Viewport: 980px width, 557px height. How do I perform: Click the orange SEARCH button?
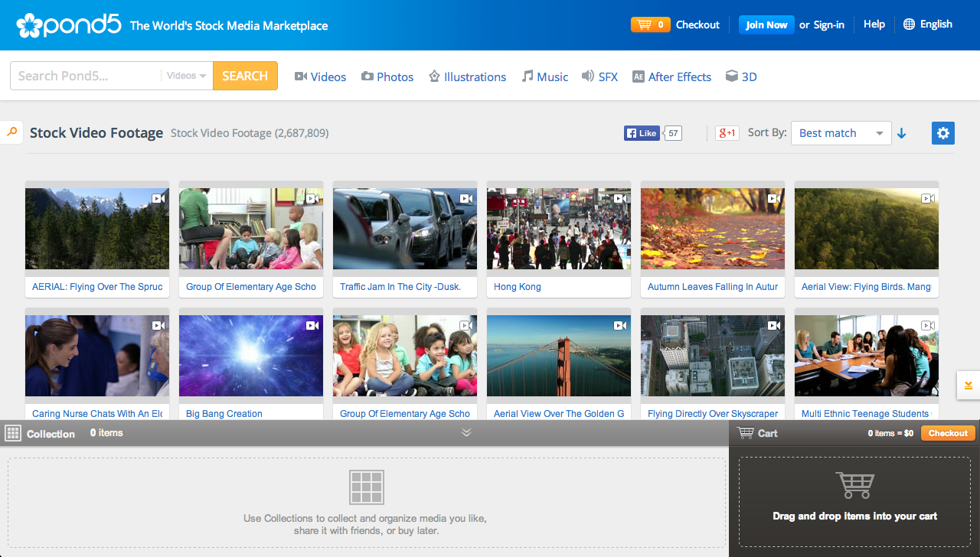pos(245,75)
